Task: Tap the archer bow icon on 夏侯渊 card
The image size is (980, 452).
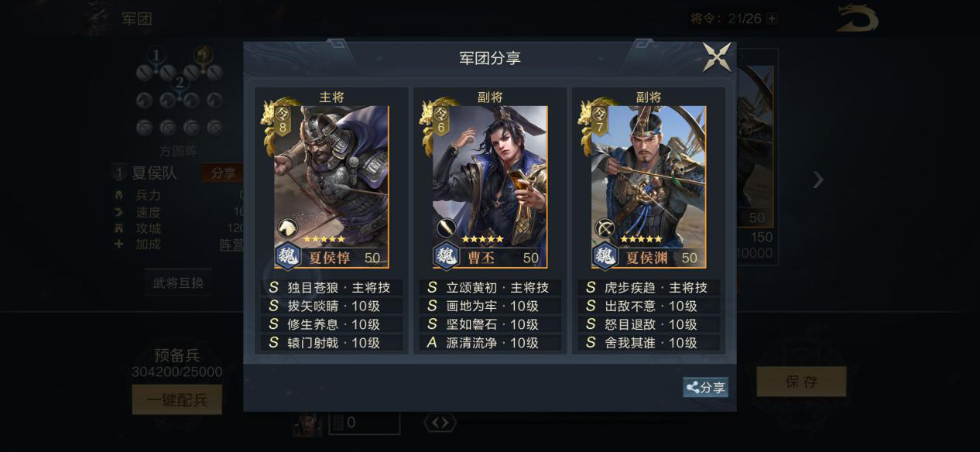Action: (x=605, y=228)
